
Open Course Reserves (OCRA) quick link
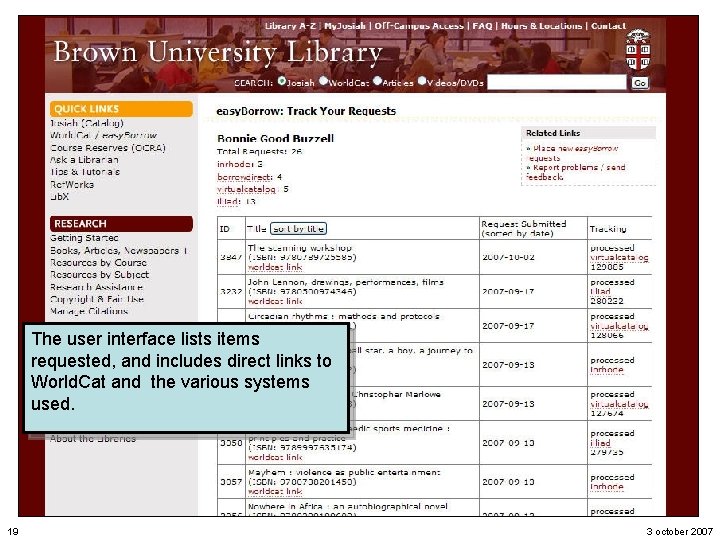(108, 148)
